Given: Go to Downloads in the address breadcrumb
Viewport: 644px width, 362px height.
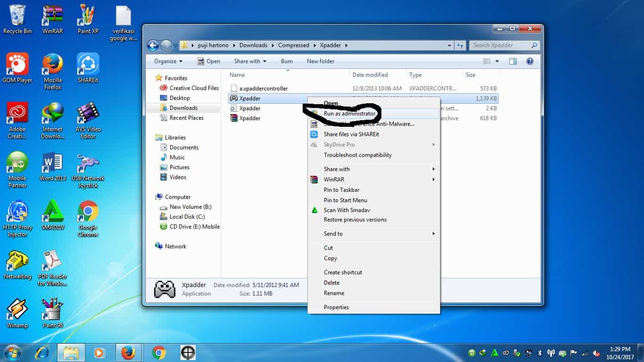Looking at the screenshot, I should click(253, 45).
